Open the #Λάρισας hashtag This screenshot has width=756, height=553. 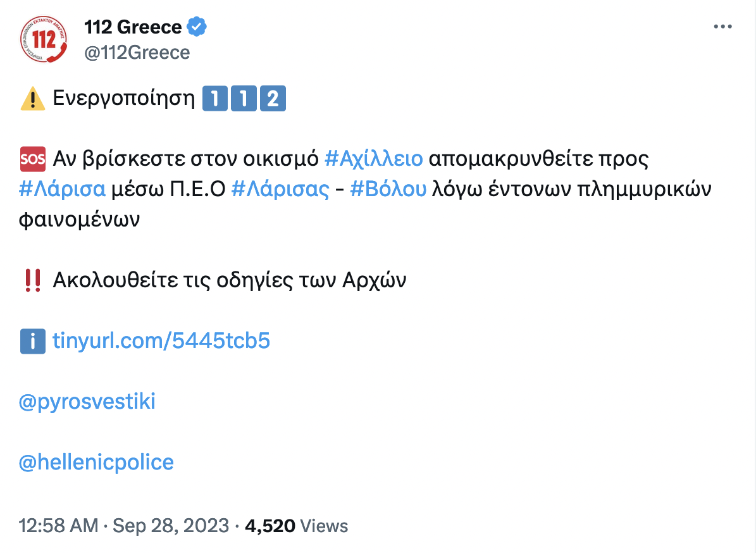click(x=280, y=189)
